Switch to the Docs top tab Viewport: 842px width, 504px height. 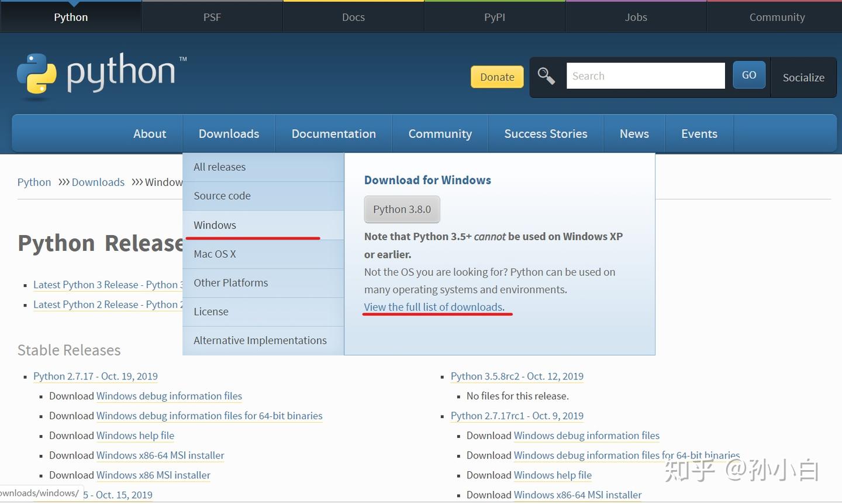(x=353, y=17)
